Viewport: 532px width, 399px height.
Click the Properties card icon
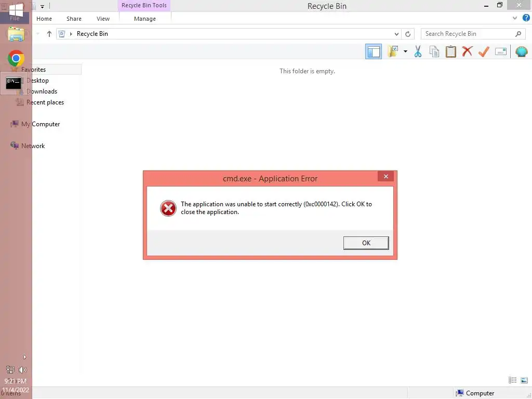point(501,51)
